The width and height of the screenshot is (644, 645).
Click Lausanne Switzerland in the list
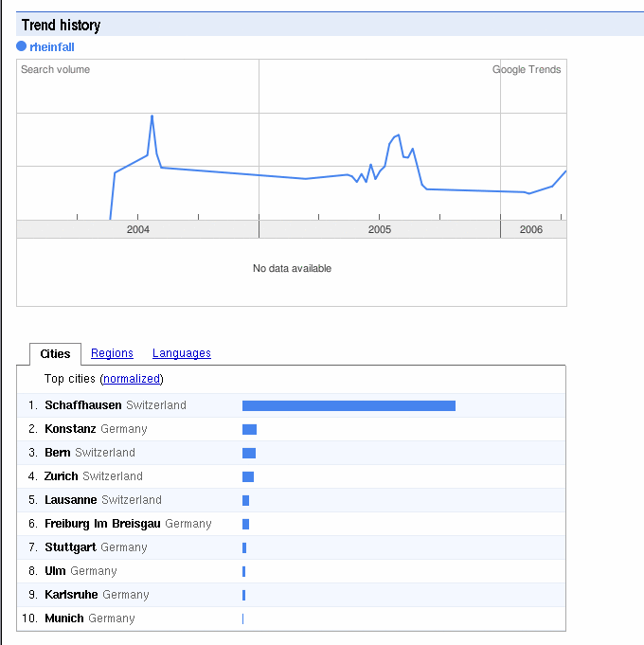(x=102, y=500)
